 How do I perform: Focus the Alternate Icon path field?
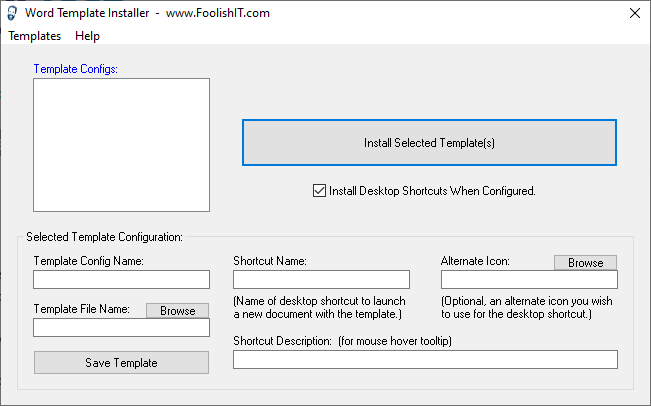coord(529,279)
